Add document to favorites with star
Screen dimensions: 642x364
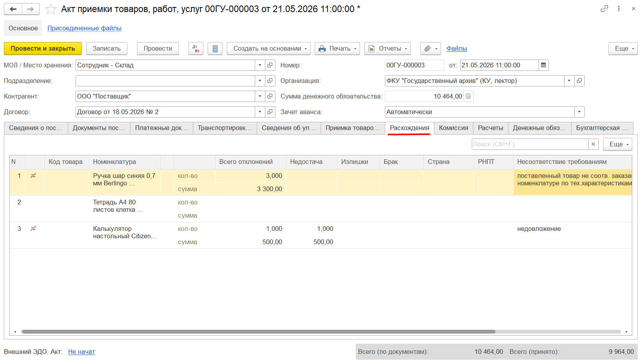tap(51, 9)
